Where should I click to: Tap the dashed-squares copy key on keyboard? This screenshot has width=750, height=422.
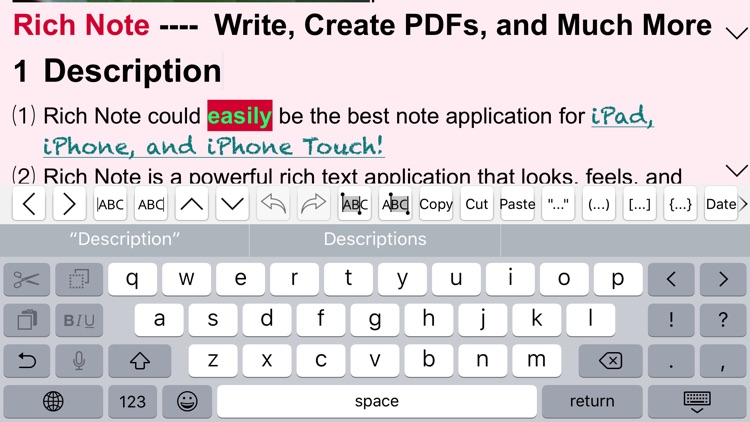[79, 279]
